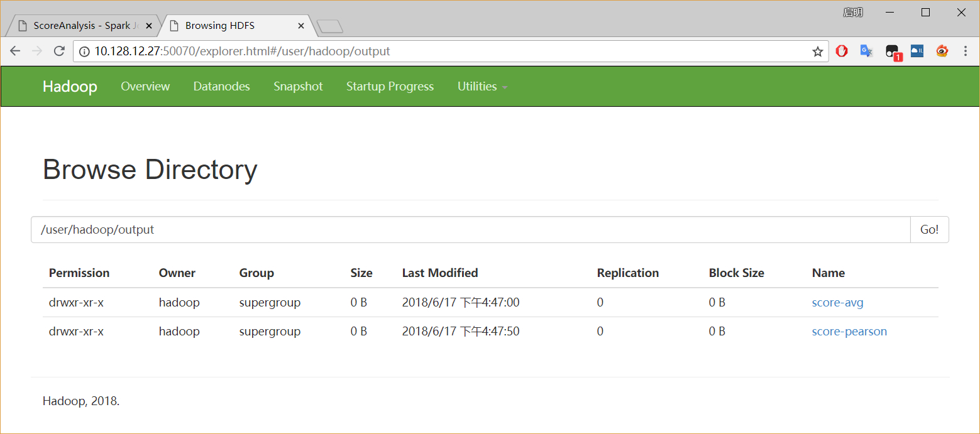Screen dimensions: 980x434
Task: Open a new browser tab
Action: [329, 26]
